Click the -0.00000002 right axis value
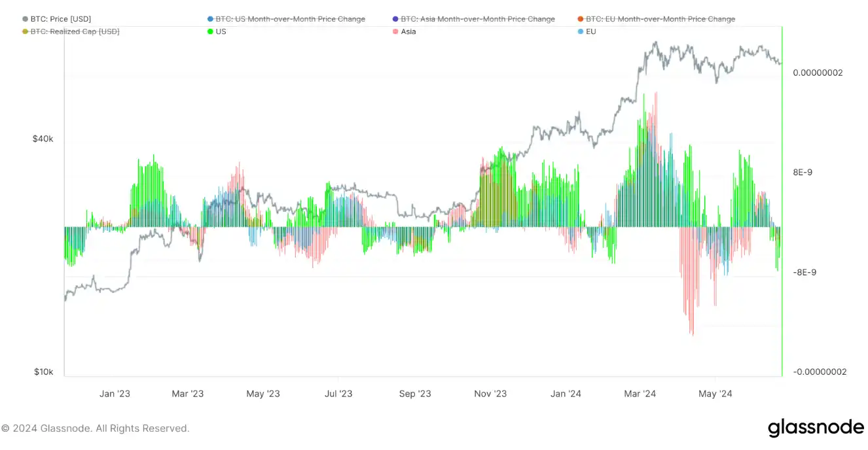This screenshot has width=868, height=450. (820, 372)
